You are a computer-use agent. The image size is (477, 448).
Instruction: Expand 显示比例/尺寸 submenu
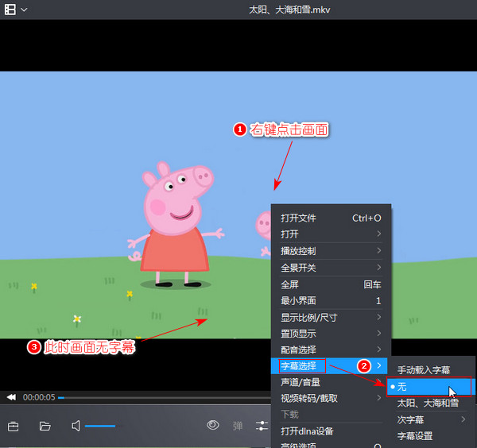[x=331, y=317]
